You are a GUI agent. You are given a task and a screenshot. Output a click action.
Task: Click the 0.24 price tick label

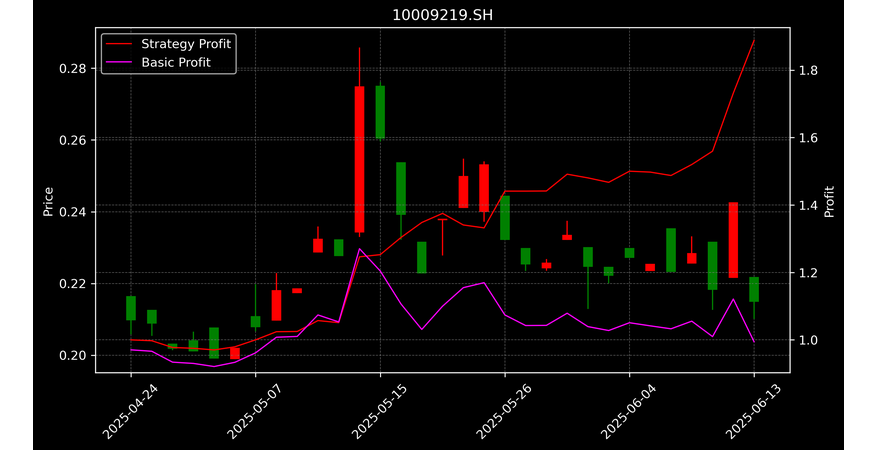pyautogui.click(x=73, y=212)
